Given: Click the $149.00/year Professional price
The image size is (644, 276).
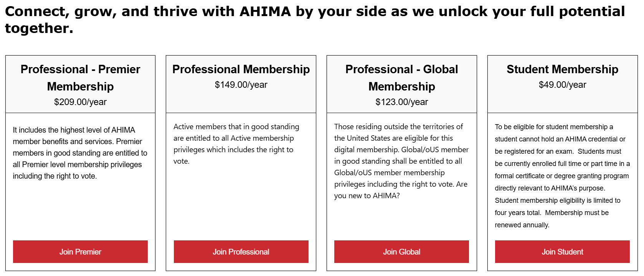Looking at the screenshot, I should pos(241,85).
